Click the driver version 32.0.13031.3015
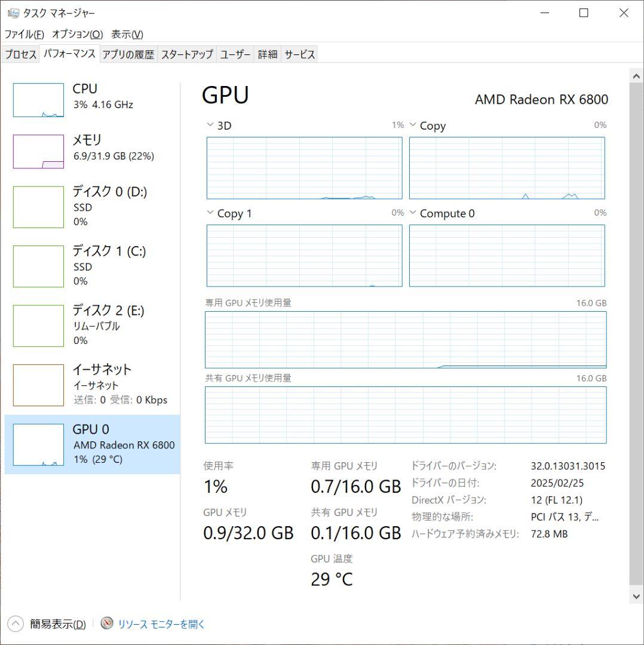 click(568, 466)
